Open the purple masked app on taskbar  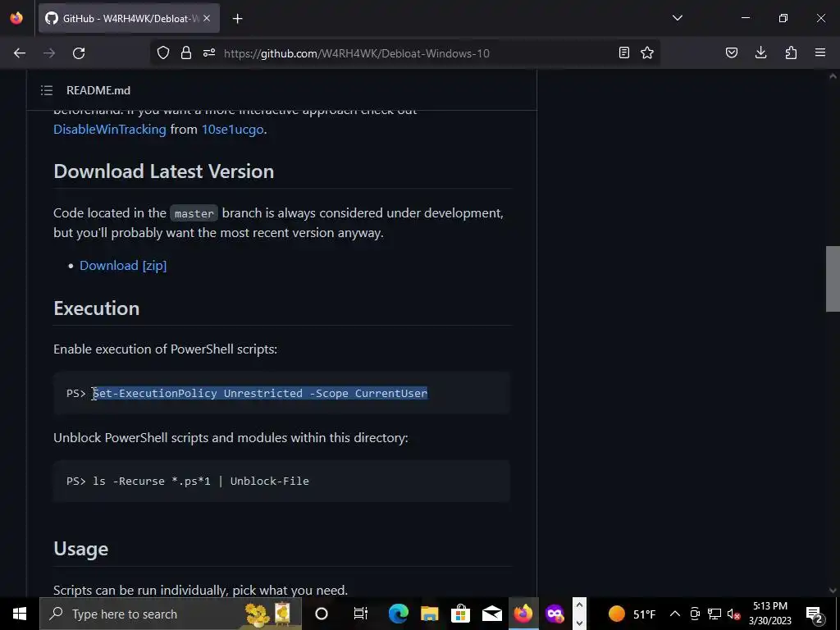[555, 614]
